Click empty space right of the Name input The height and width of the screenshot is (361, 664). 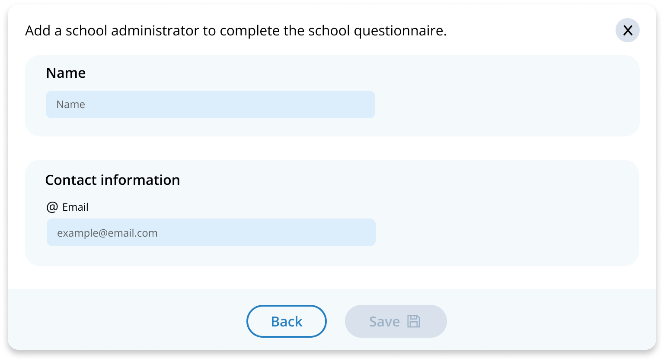point(504,104)
